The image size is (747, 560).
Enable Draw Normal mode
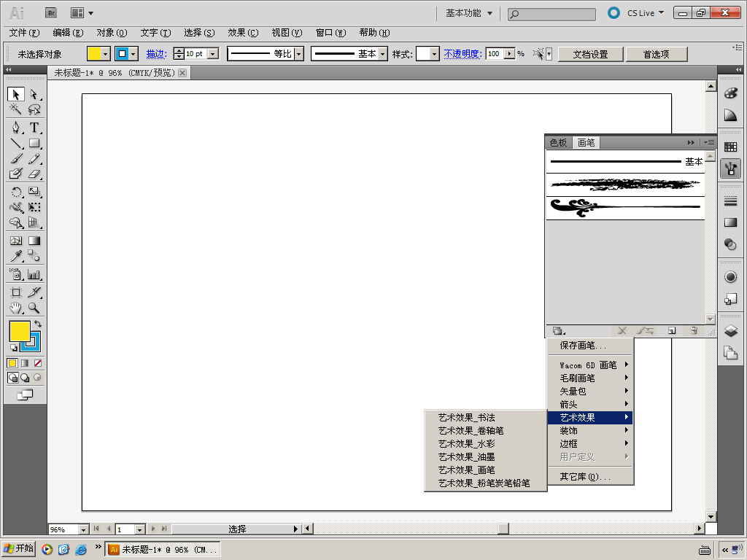coord(13,378)
